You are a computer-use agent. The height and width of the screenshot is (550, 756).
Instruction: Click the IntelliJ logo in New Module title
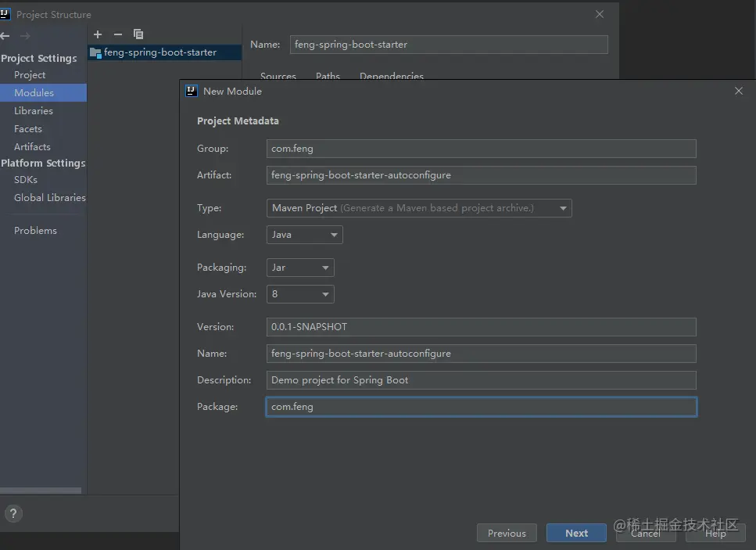pyautogui.click(x=192, y=92)
